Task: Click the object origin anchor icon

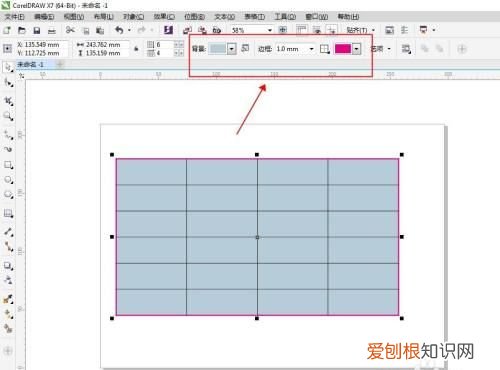Action: coord(7,49)
